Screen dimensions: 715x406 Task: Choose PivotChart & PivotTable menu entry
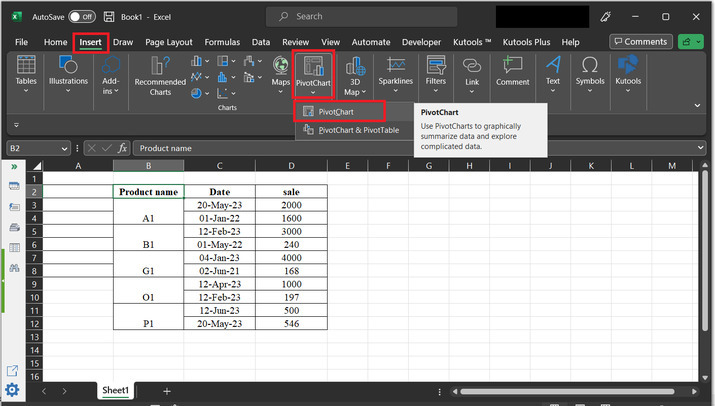click(x=358, y=130)
